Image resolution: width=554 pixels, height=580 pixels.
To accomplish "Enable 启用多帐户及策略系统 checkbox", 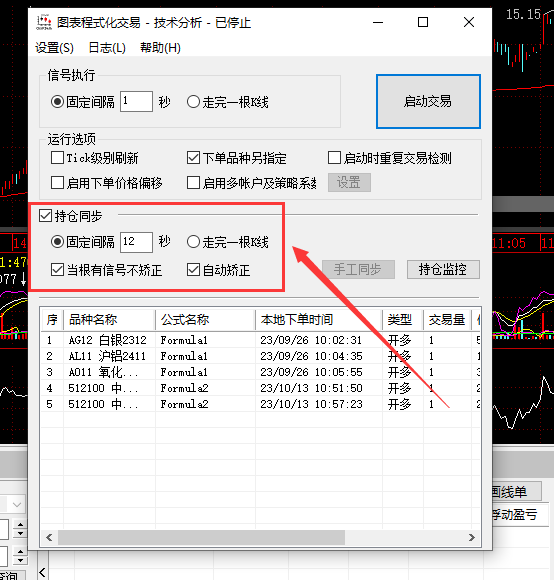I will 193,182.
